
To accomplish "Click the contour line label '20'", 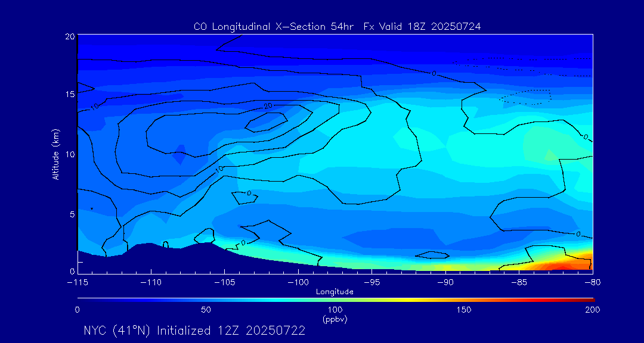I will click(268, 106).
